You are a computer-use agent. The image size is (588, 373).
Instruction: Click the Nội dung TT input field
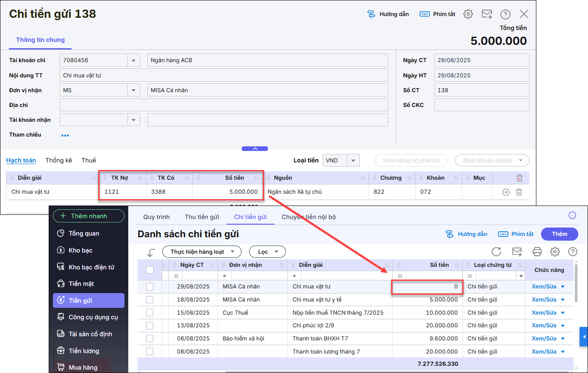point(224,75)
